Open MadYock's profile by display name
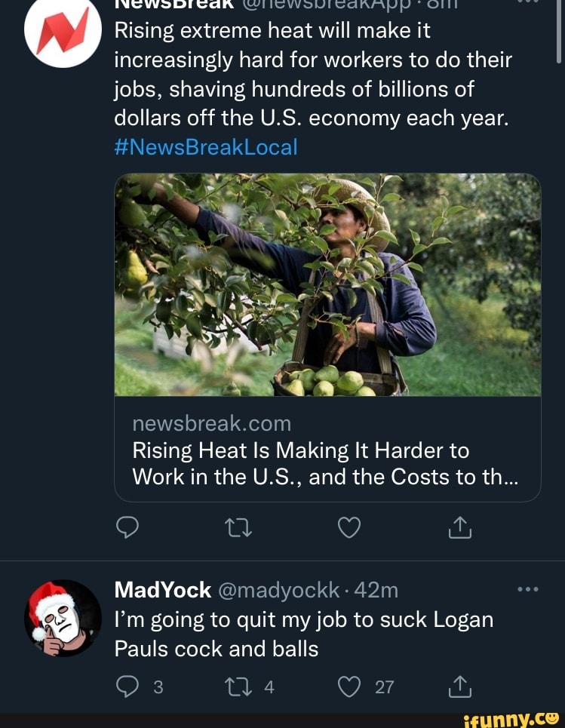This screenshot has height=728, width=565. coord(162,590)
